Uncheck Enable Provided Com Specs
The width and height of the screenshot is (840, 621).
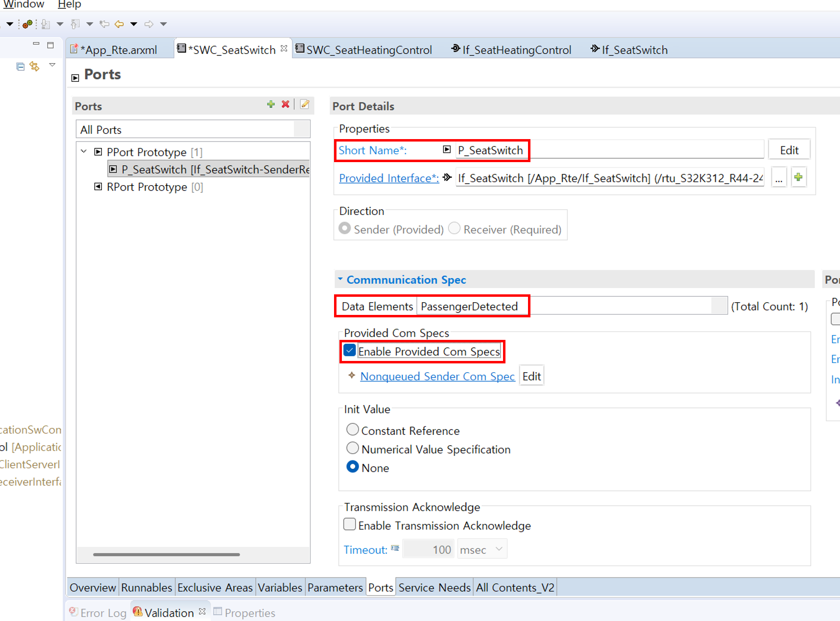(x=350, y=351)
